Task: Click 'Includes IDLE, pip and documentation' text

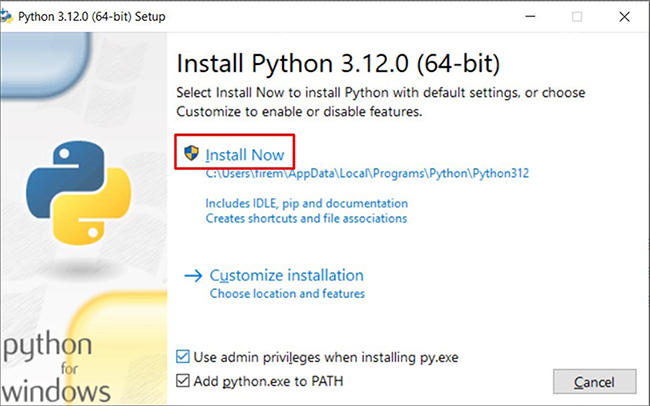Action: [x=307, y=203]
